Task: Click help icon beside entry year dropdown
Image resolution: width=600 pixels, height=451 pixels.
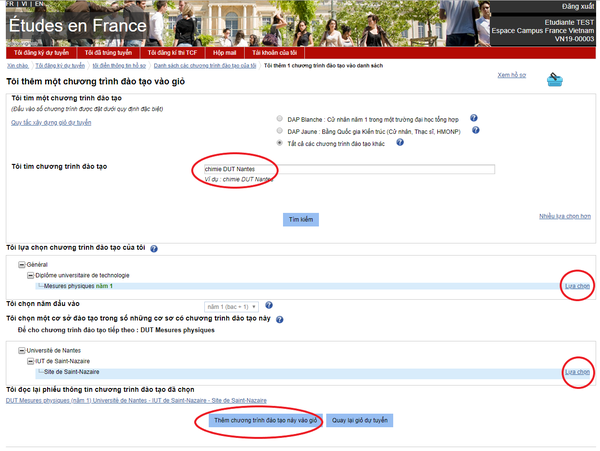Action: tap(269, 305)
